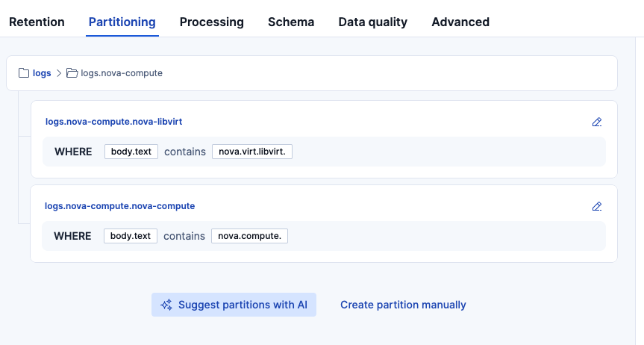This screenshot has width=644, height=345.
Task: Open the Advanced tab
Action: pyautogui.click(x=460, y=22)
